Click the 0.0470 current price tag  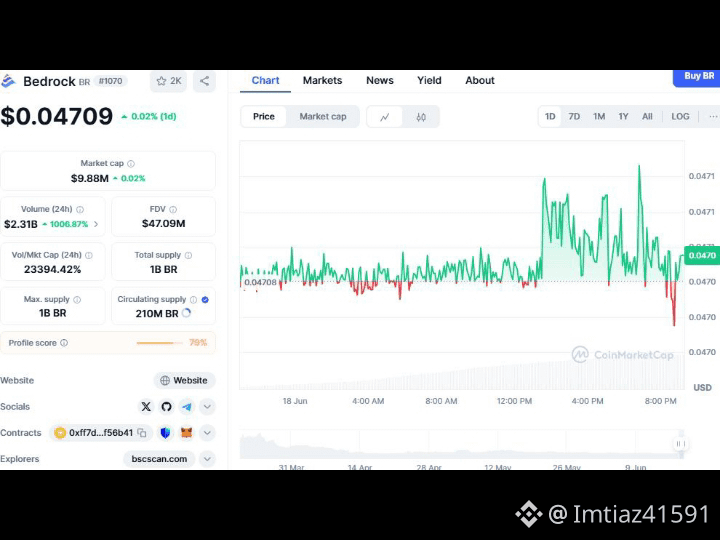pyautogui.click(x=702, y=255)
